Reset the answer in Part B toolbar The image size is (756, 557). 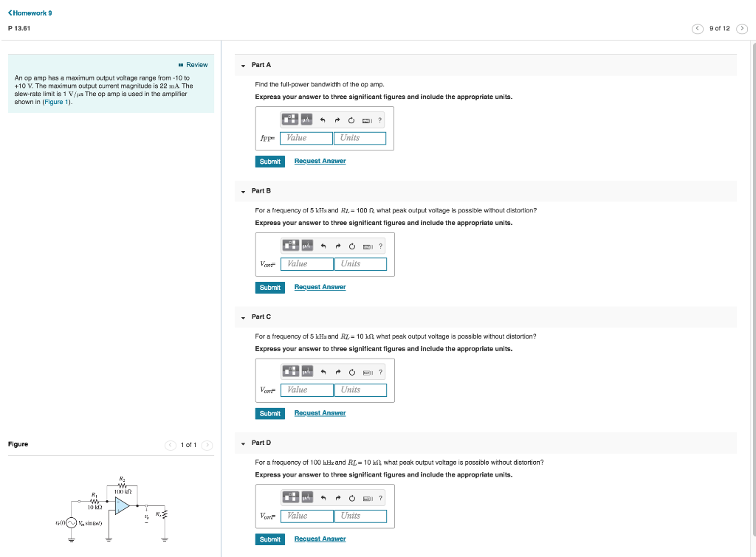351,246
